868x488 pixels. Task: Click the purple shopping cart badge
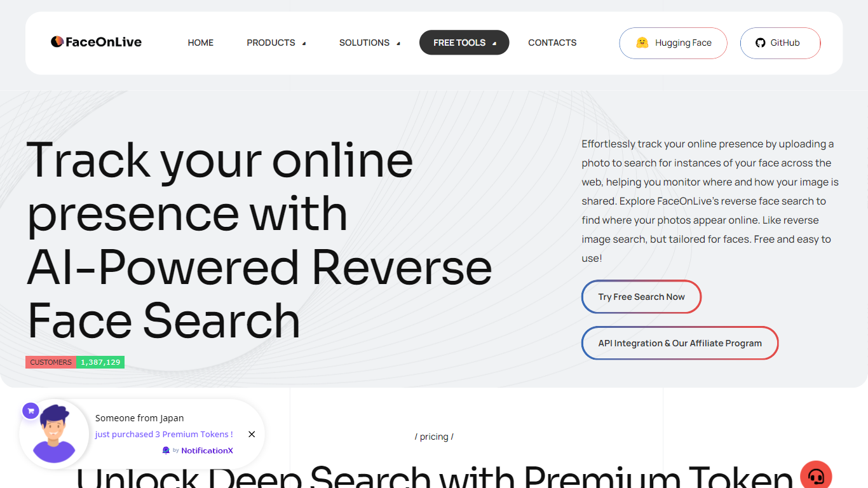pyautogui.click(x=31, y=410)
